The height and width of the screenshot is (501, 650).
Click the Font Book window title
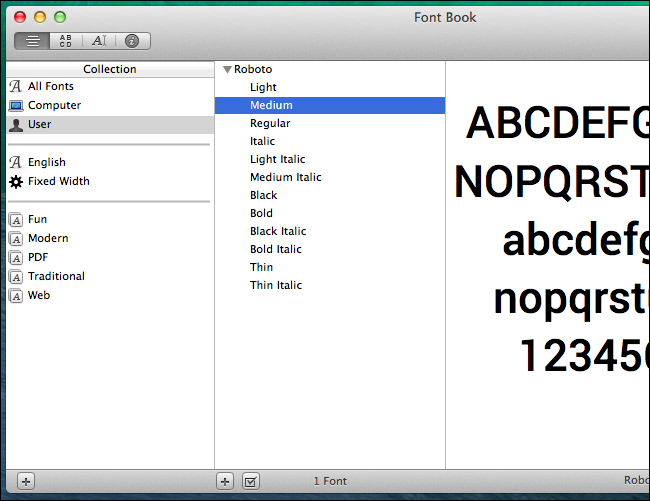click(445, 17)
